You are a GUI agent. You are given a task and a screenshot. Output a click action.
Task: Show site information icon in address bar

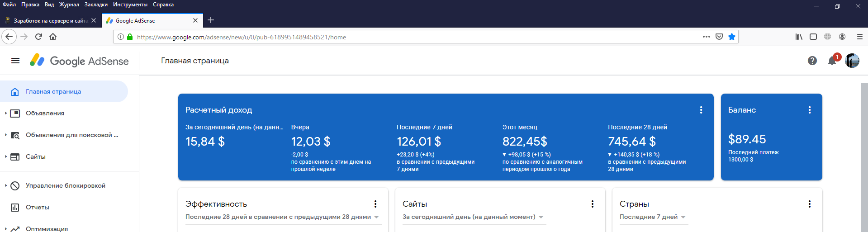pos(121,37)
